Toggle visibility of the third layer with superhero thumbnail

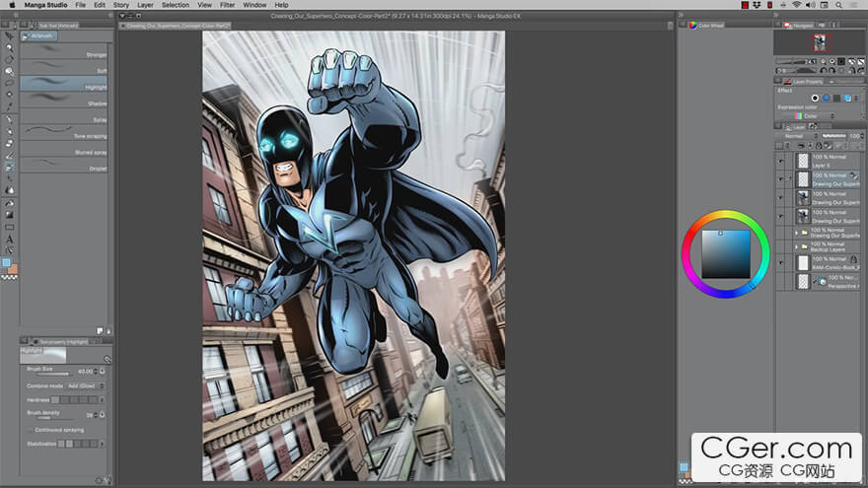780,198
